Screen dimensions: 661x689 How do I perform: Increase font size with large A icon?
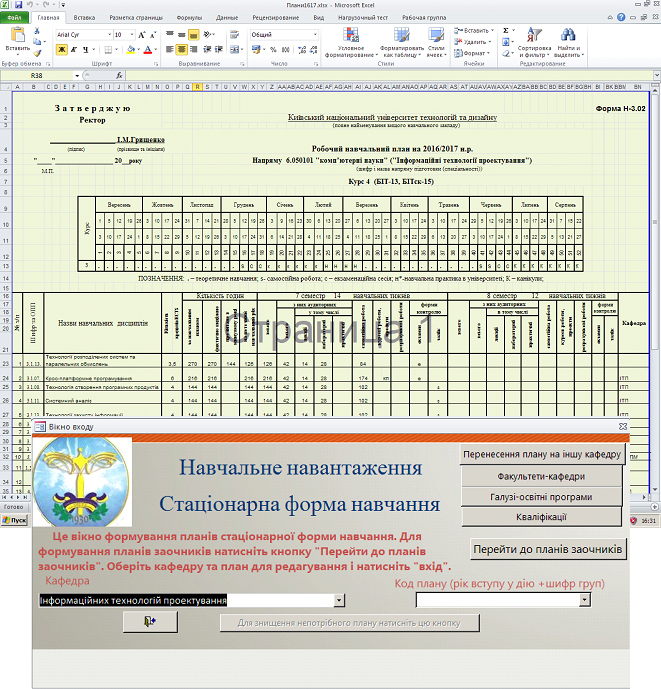[x=142, y=35]
